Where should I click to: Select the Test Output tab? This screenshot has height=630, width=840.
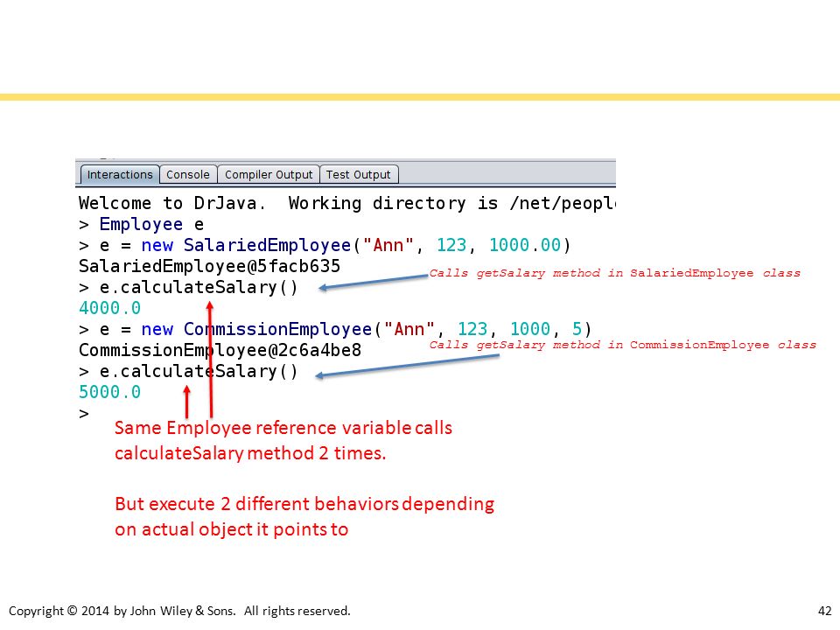(x=359, y=175)
